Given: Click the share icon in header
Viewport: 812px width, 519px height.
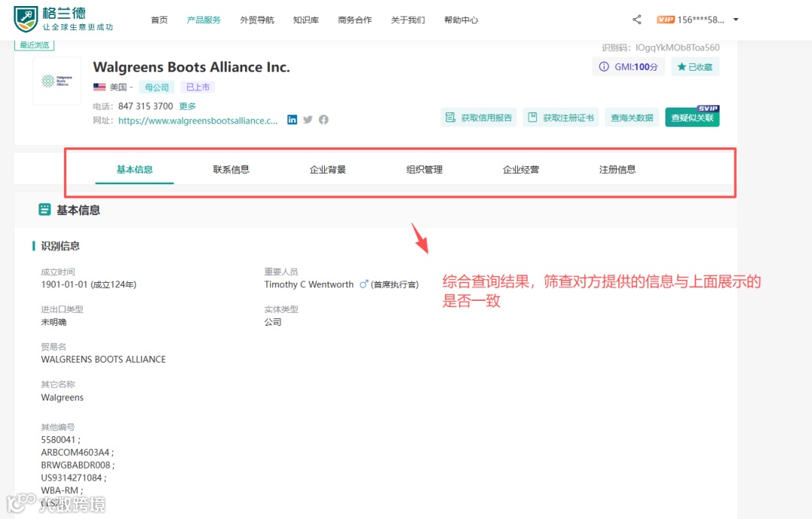Looking at the screenshot, I should coord(637,20).
